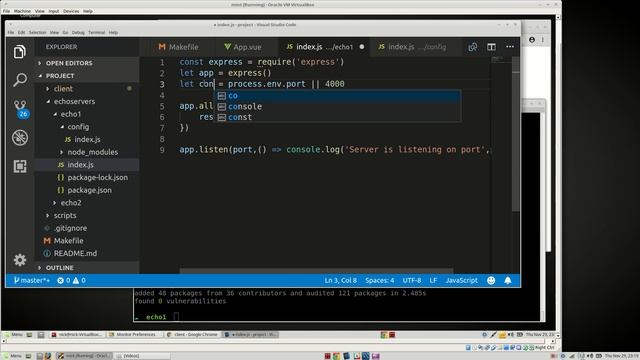Open VS Code Debug menu
This screenshot has height=360, width=640.
[78, 32]
